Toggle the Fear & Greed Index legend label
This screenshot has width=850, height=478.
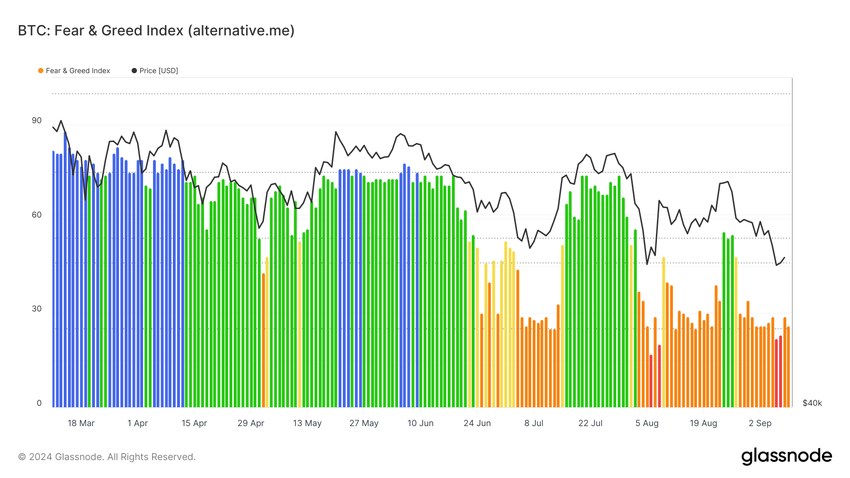pos(78,71)
